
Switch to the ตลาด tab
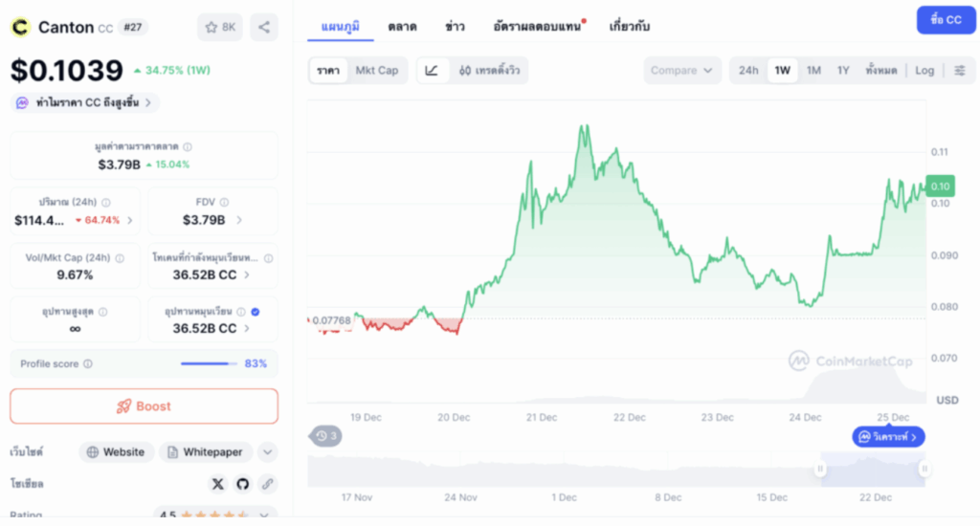pyautogui.click(x=402, y=26)
